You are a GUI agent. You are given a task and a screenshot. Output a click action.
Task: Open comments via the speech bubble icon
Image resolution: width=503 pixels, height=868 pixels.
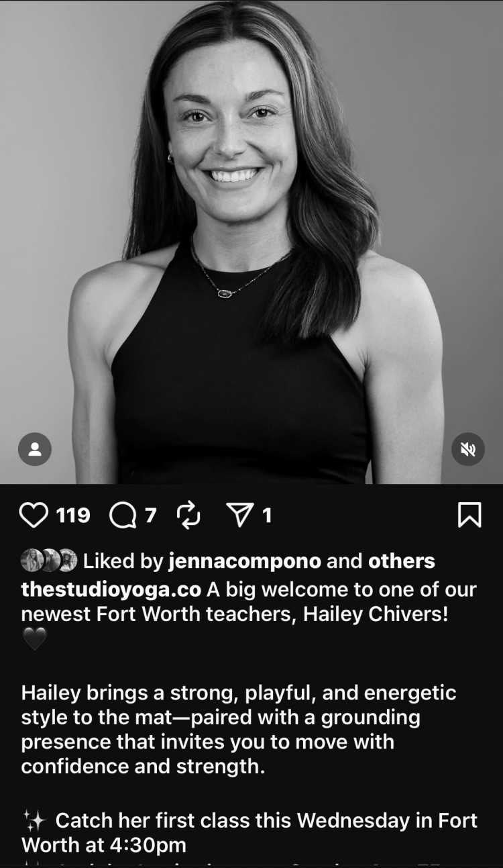pyautogui.click(x=122, y=516)
